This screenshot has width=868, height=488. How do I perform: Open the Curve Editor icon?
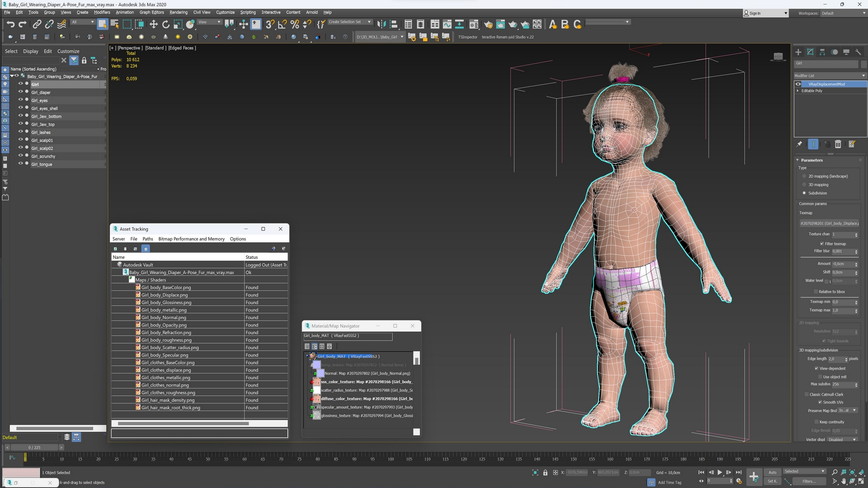coord(447,24)
